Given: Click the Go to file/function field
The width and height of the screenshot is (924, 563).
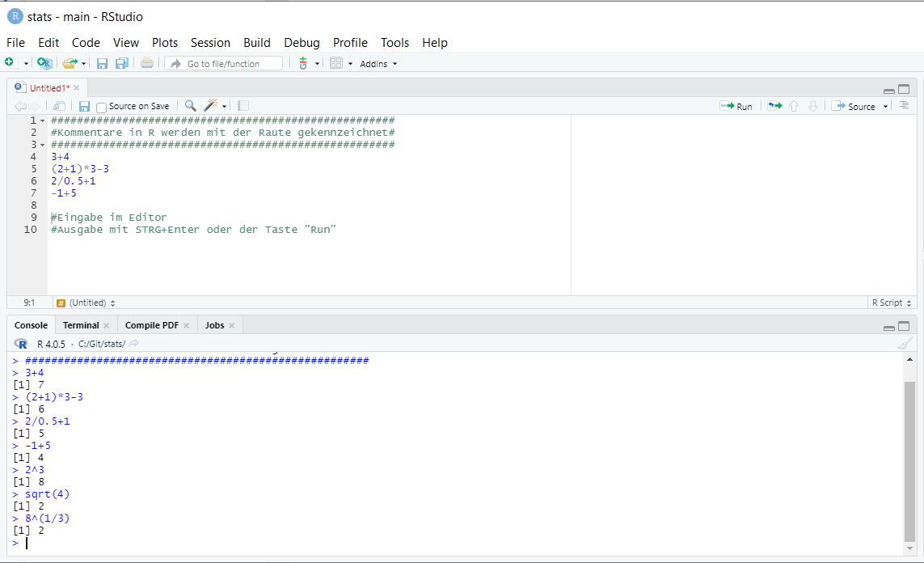Looking at the screenshot, I should 224,64.
